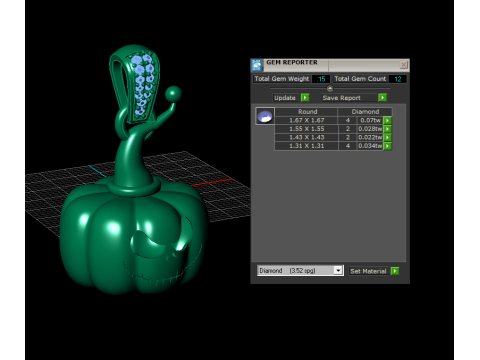Click the Round column header
The height and width of the screenshot is (360, 480).
[306, 112]
